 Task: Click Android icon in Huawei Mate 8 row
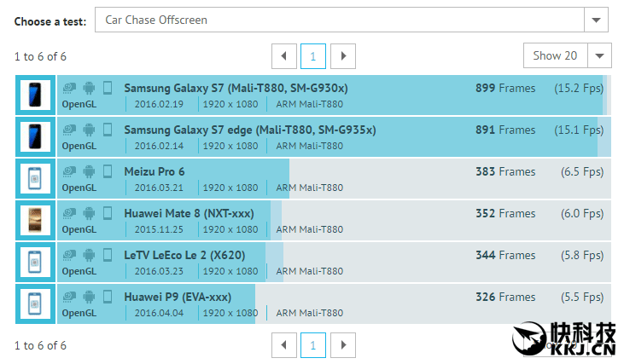89,213
